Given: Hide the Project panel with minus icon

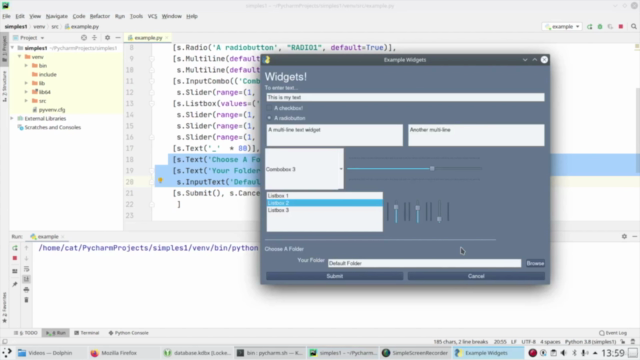Looking at the screenshot, I should (118, 38).
